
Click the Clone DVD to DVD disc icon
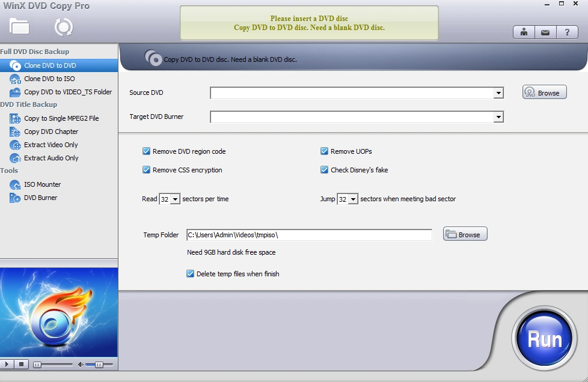[15, 65]
